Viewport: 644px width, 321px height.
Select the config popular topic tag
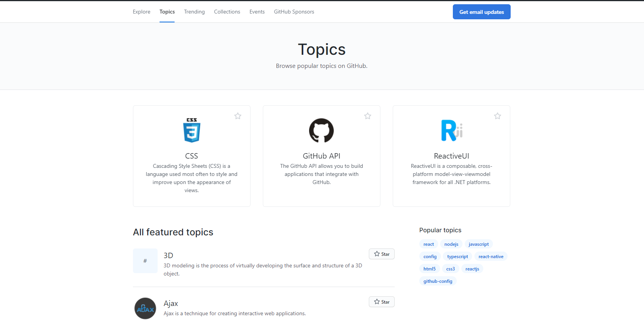tap(430, 257)
